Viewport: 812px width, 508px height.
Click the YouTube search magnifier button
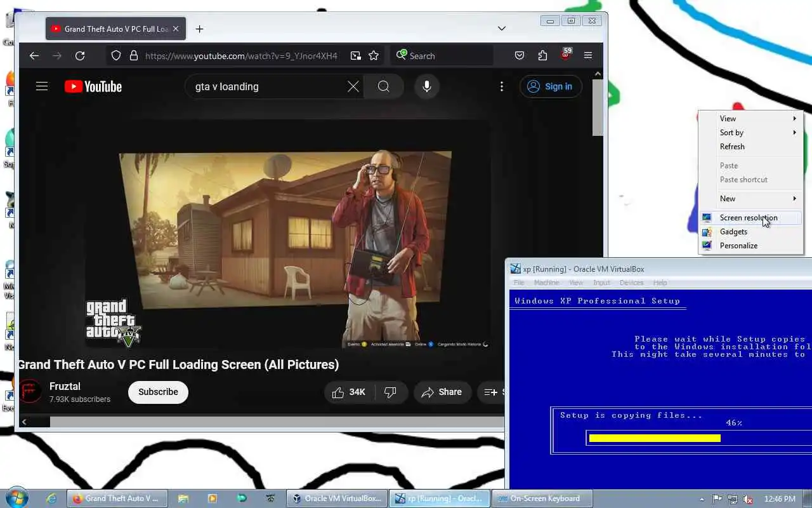pyautogui.click(x=384, y=86)
